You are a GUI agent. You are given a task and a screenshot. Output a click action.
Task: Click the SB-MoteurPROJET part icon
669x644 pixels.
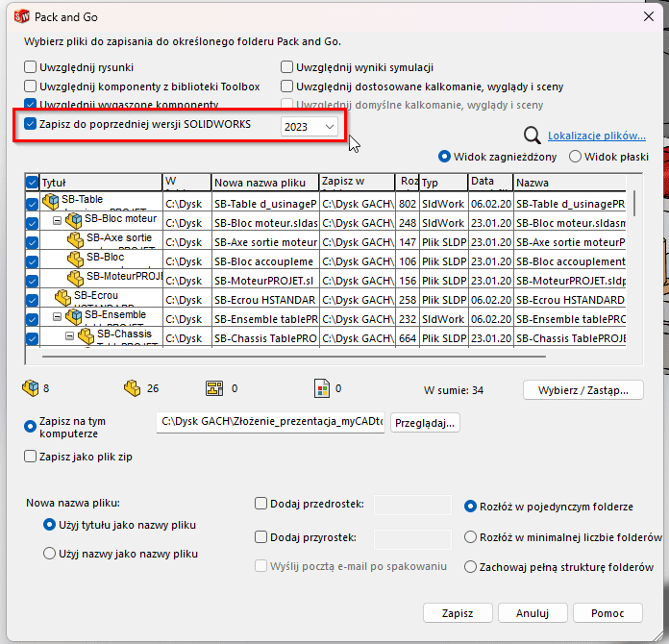pyautogui.click(x=76, y=278)
